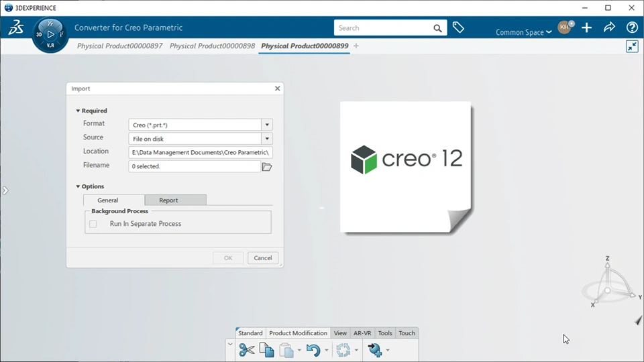The height and width of the screenshot is (362, 644).
Task: Open the Common Space dropdown
Action: [x=523, y=32]
